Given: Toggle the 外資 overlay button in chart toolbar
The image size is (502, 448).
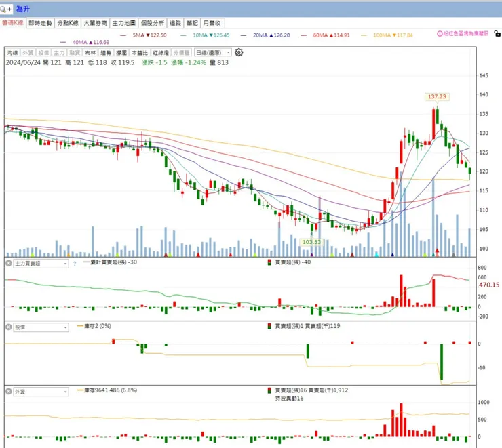Looking at the screenshot, I should (28, 52).
